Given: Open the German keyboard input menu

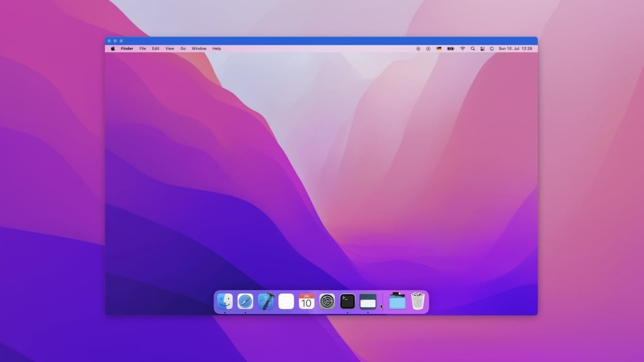Looking at the screenshot, I should pos(439,48).
